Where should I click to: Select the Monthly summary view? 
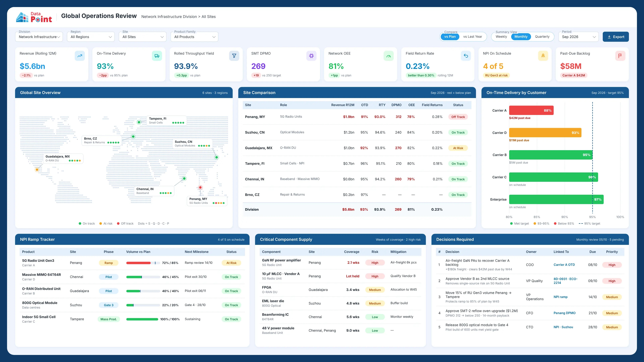521,37
